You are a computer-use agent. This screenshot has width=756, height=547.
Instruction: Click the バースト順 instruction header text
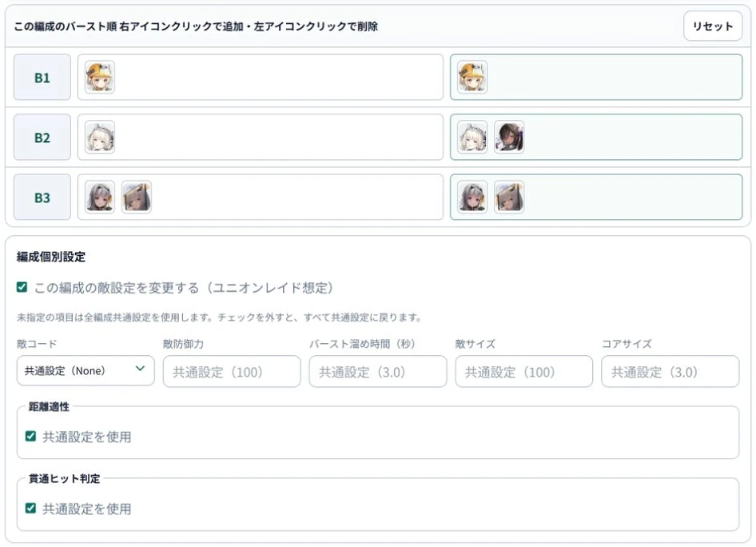pos(196,26)
